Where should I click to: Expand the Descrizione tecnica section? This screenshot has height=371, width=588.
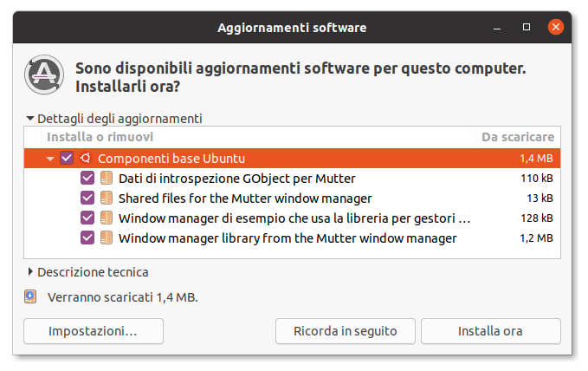tap(31, 272)
